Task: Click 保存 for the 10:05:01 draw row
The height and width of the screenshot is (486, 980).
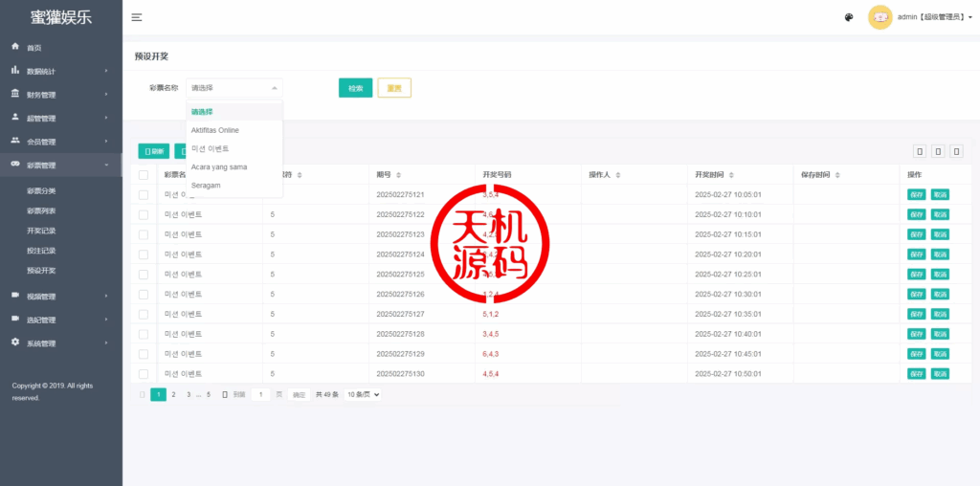Action: 917,194
